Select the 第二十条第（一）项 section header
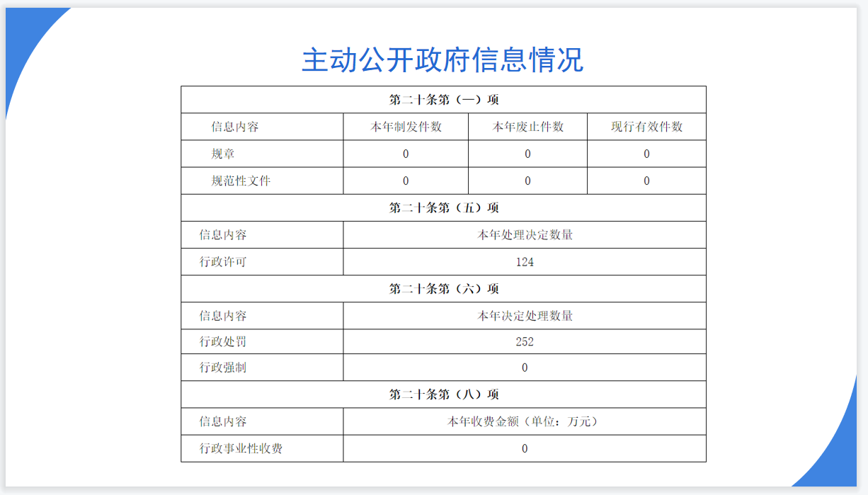 (x=443, y=100)
